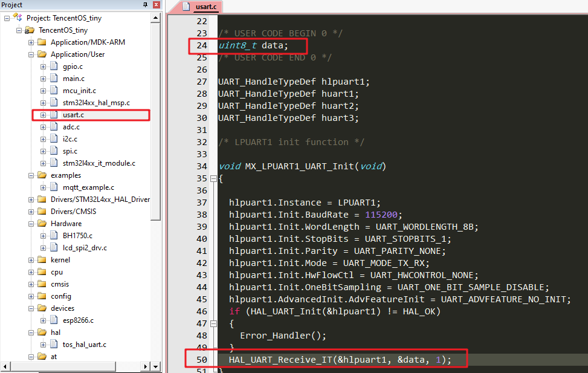
Task: Click horizontal scroll right arrow of Project tree
Action: [146, 366]
